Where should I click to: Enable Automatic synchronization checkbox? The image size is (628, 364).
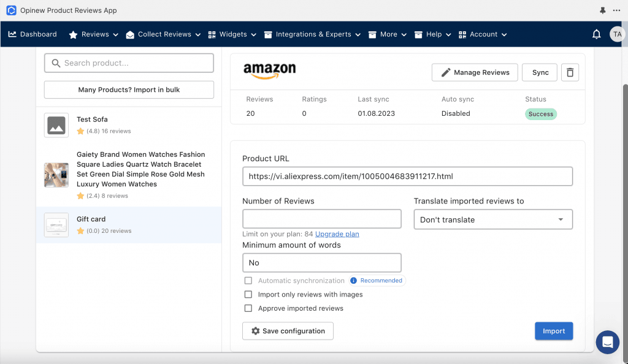tap(248, 281)
